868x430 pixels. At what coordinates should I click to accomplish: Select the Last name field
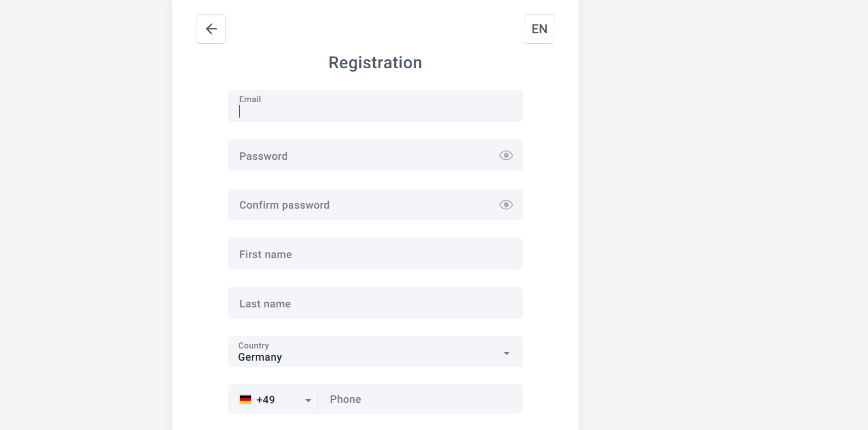pos(375,303)
